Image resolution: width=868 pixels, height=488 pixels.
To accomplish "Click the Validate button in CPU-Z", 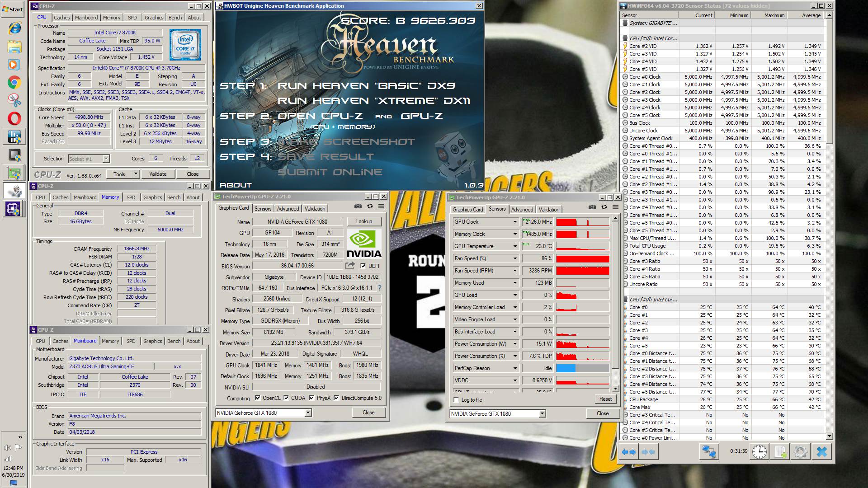I will [158, 174].
